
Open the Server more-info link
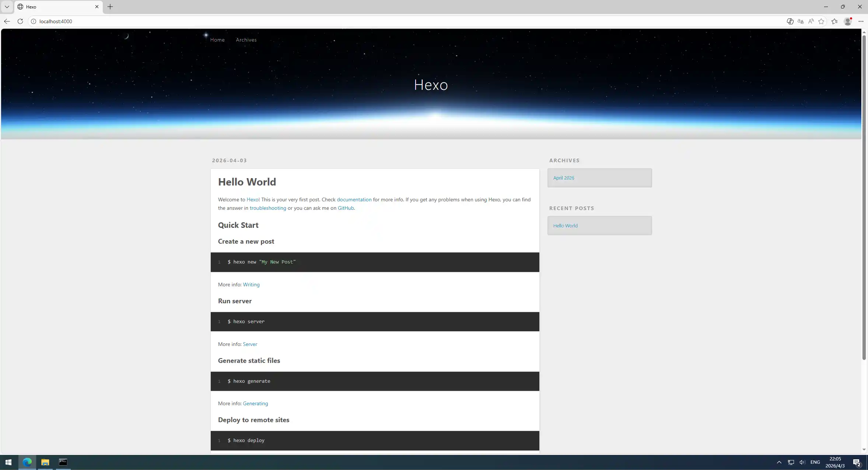point(250,344)
